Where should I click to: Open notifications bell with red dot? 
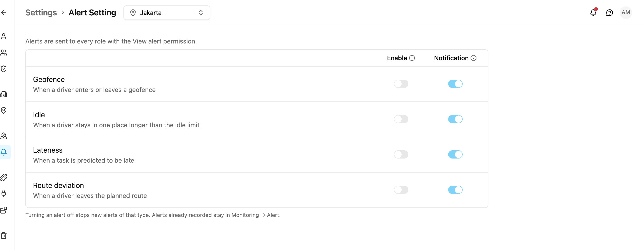[x=593, y=12]
